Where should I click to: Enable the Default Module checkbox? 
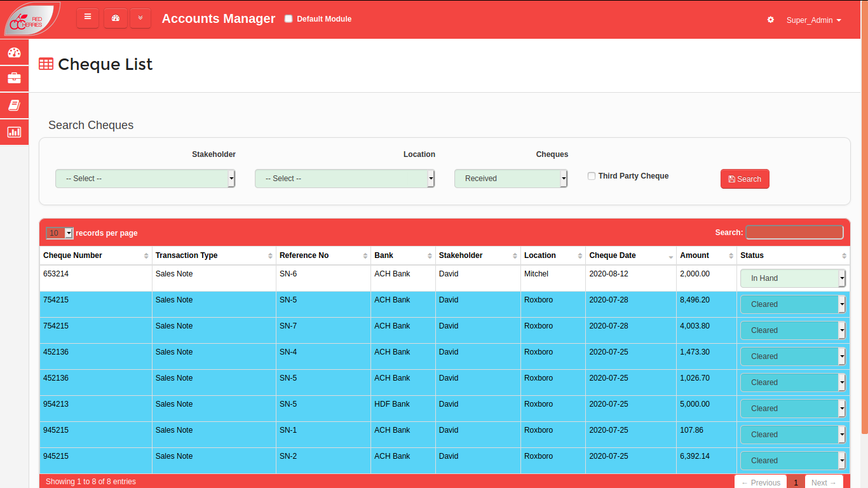[288, 19]
